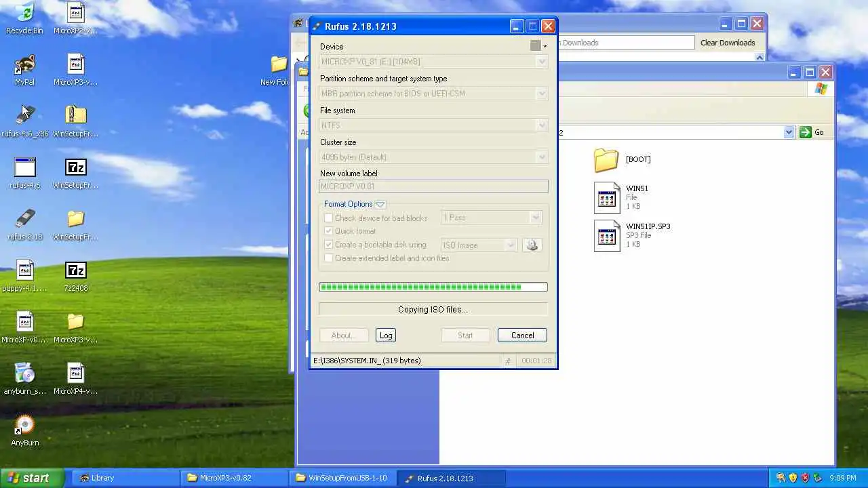Select the MicroXP-v0 desktop file icon
This screenshot has width=868, height=488.
24,327
